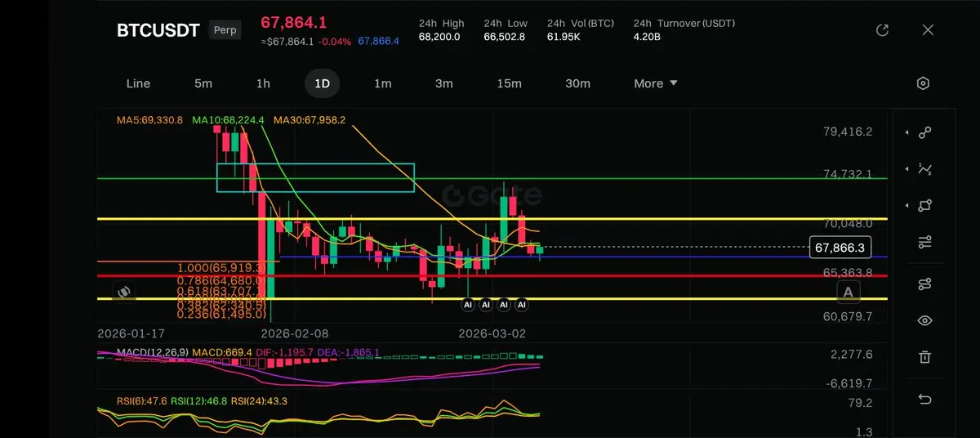Click the MA5:69,330.8 indicator label
Image resolution: width=980 pixels, height=438 pixels.
149,120
